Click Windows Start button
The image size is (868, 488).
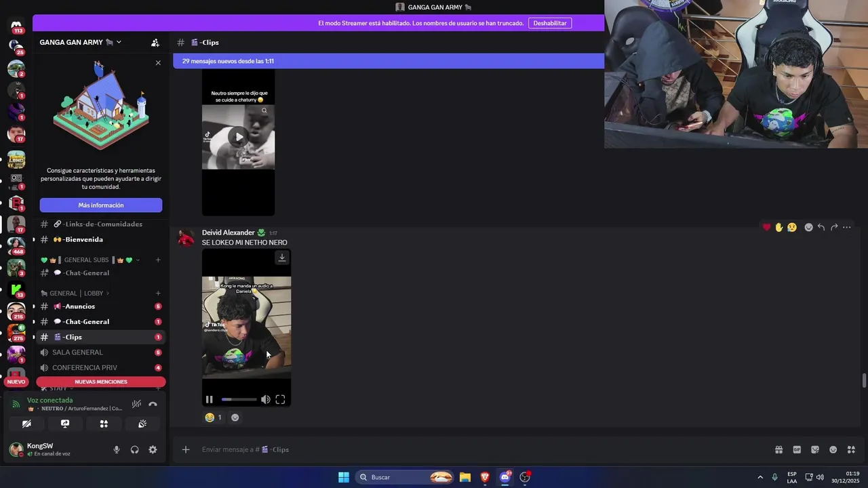pos(344,477)
